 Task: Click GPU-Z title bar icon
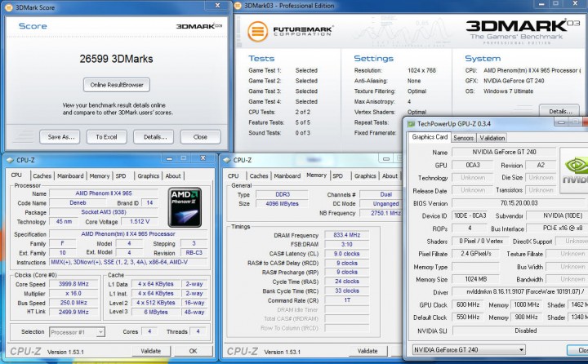pos(412,124)
